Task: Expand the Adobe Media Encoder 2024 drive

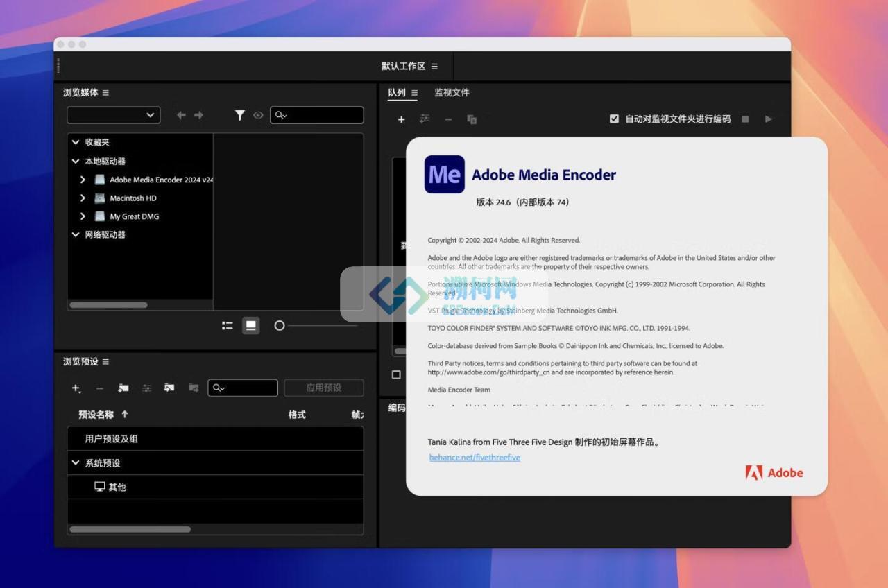Action: (x=83, y=180)
